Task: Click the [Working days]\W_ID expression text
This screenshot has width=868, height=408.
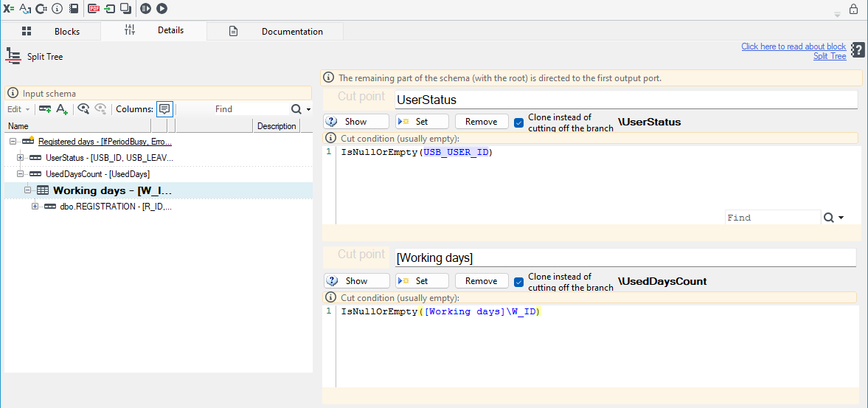Action: click(x=480, y=311)
